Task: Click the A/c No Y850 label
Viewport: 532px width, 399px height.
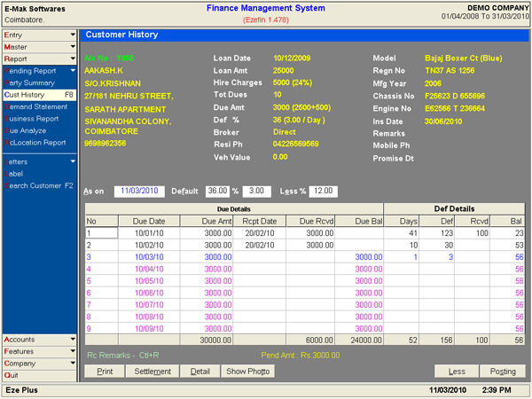Action: 109,58
